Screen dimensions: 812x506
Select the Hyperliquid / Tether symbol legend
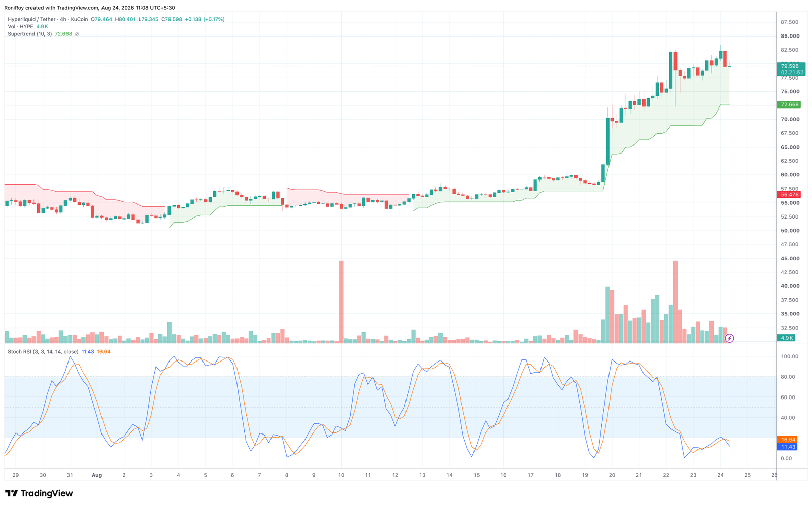click(x=48, y=19)
